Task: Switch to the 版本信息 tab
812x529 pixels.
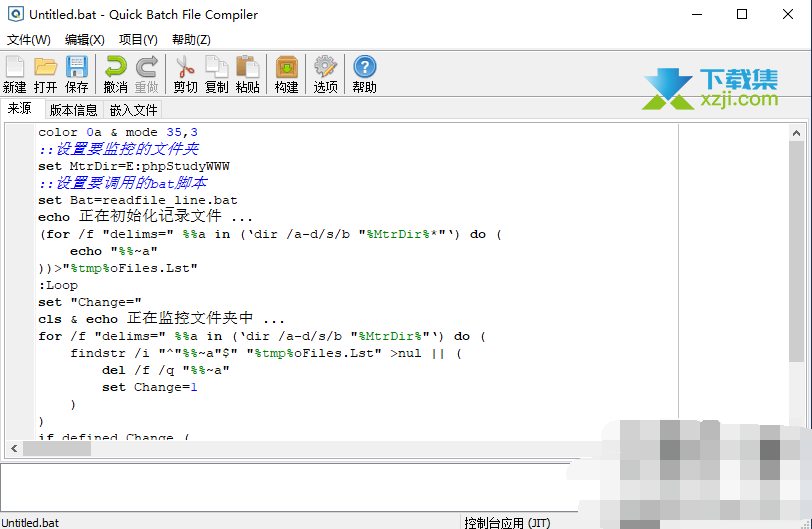Action: point(74,110)
